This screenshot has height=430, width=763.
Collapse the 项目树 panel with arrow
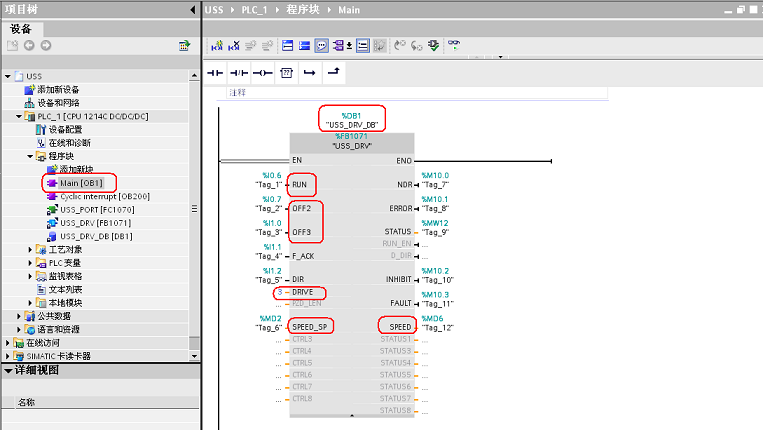point(192,9)
